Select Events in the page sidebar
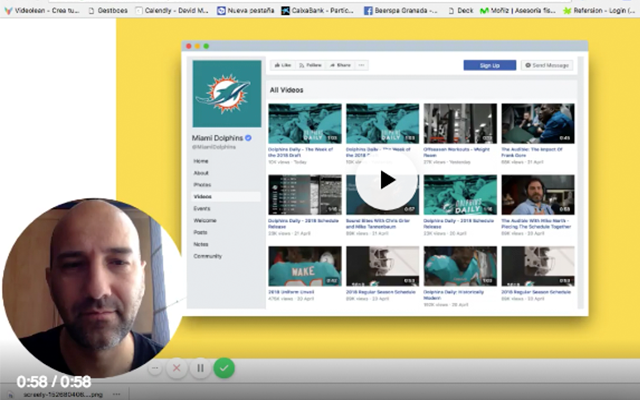Viewport: 640px width, 400px height. click(202, 209)
